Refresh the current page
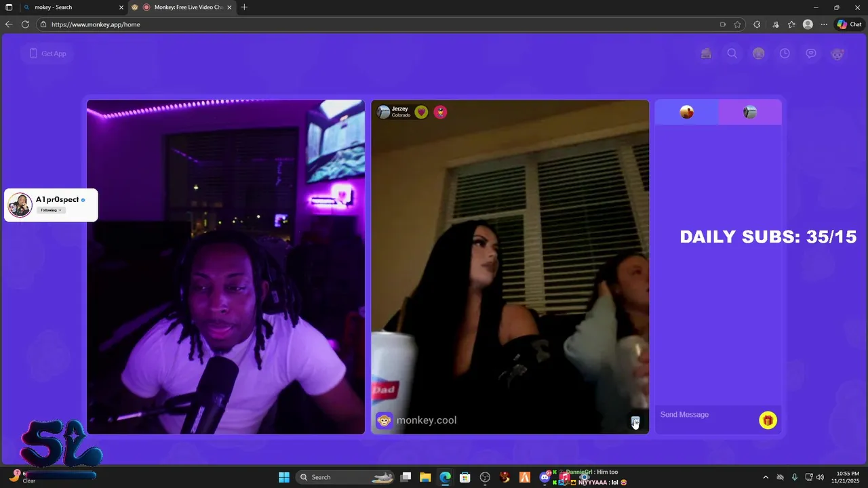Viewport: 868px width, 488px height. (25, 24)
